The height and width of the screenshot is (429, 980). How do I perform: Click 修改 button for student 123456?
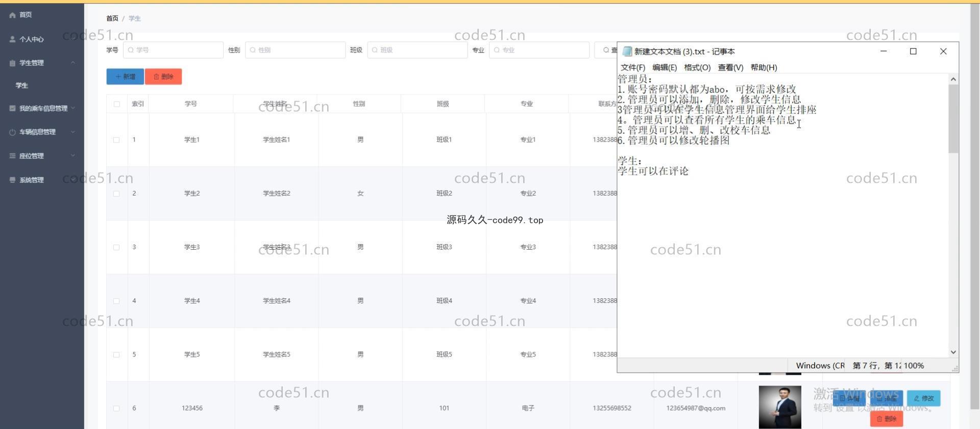click(923, 398)
